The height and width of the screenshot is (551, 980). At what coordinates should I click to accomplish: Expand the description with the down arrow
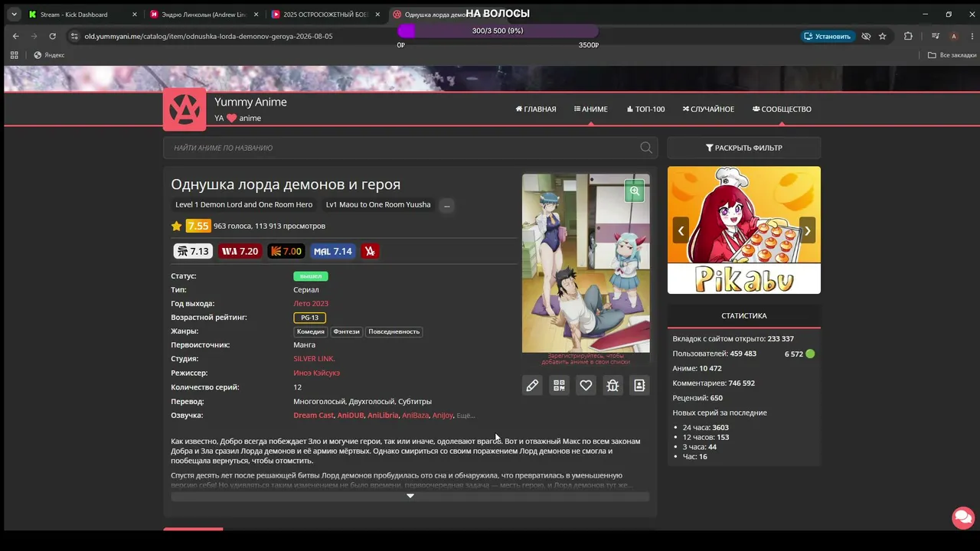[410, 496]
